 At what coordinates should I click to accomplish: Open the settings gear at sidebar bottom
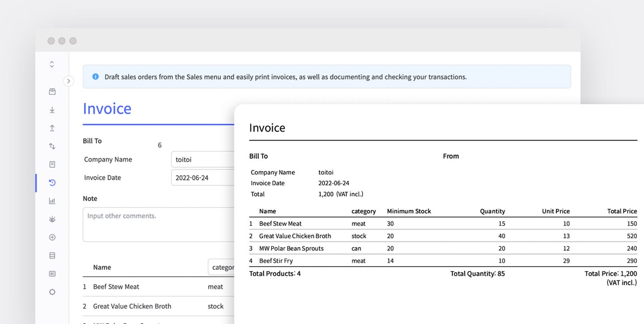(x=52, y=292)
